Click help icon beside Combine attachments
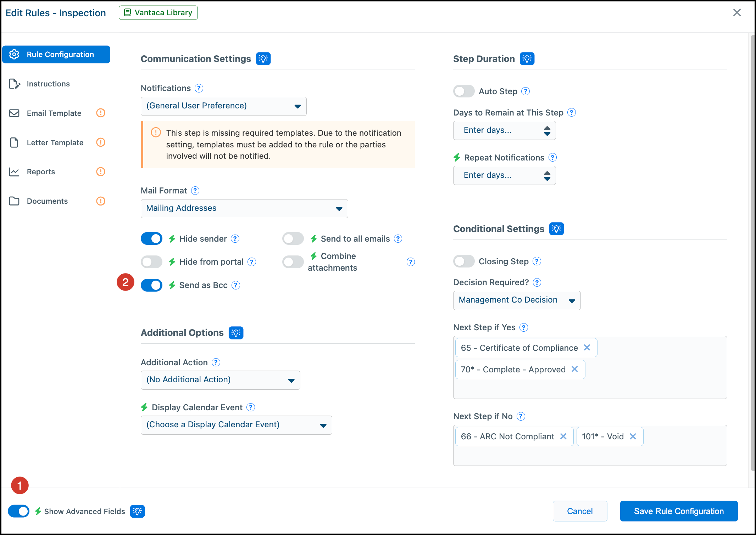756x535 pixels. (x=411, y=262)
